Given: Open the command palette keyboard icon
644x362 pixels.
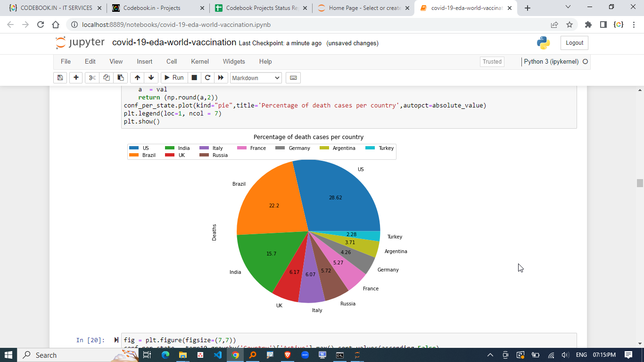Looking at the screenshot, I should pyautogui.click(x=293, y=78).
